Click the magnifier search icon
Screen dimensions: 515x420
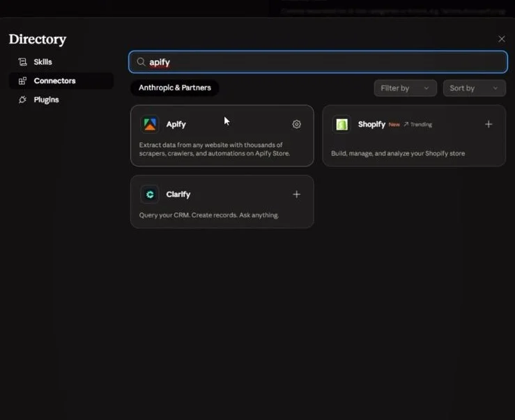click(x=141, y=62)
